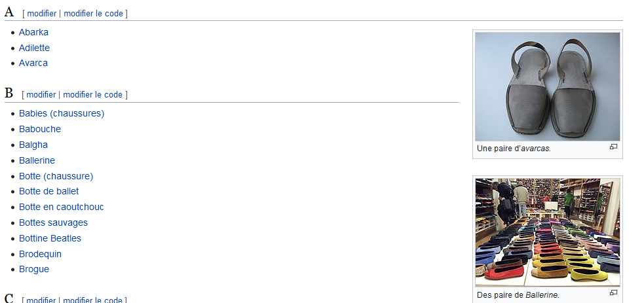
Task: Click 'modifier' link for section C
Action: click(41, 300)
